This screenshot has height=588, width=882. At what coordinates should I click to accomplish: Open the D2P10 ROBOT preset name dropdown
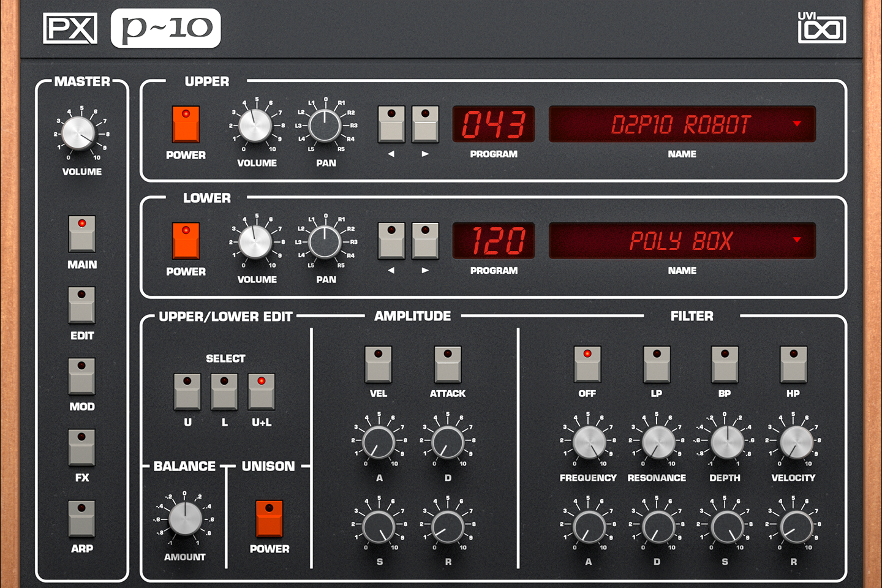[x=797, y=123]
